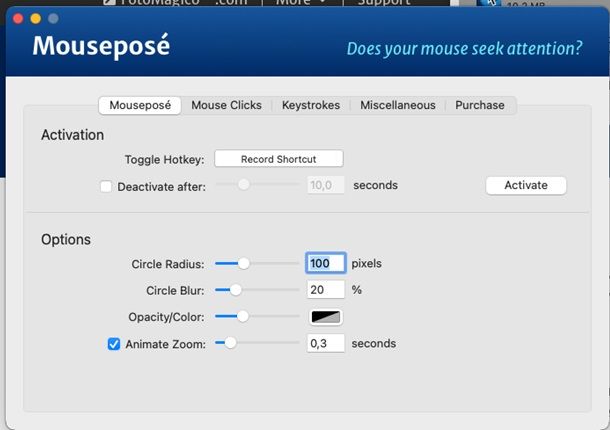The height and width of the screenshot is (430, 610).
Task: Click the Mouseposé title heading
Action: [101, 46]
